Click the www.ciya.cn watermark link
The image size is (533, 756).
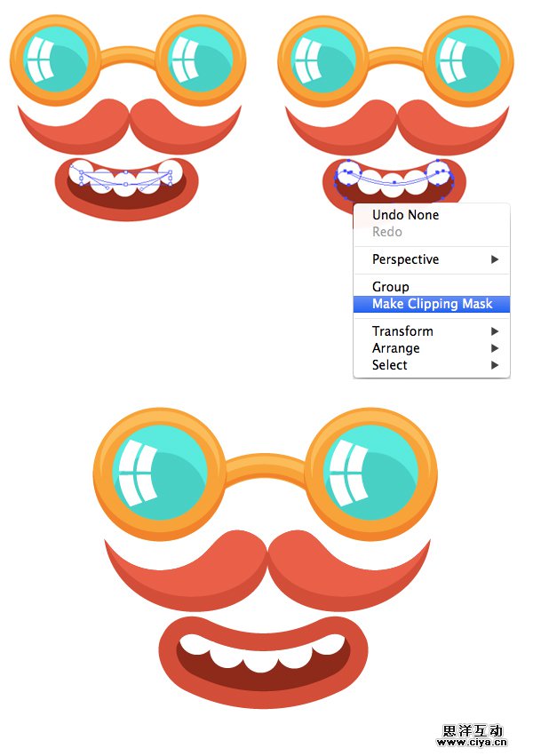473,743
